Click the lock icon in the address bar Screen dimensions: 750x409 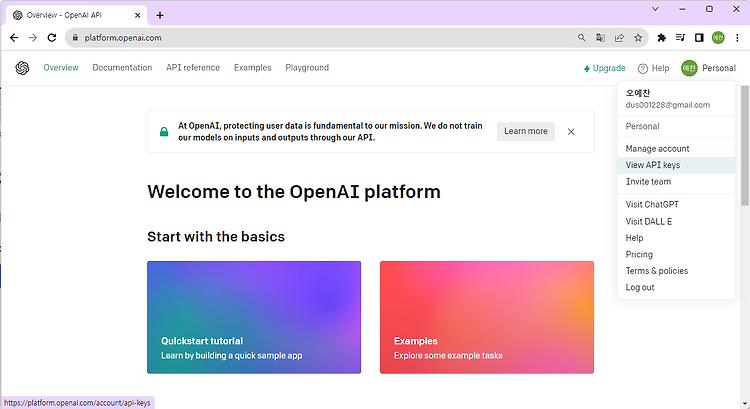pyautogui.click(x=75, y=37)
